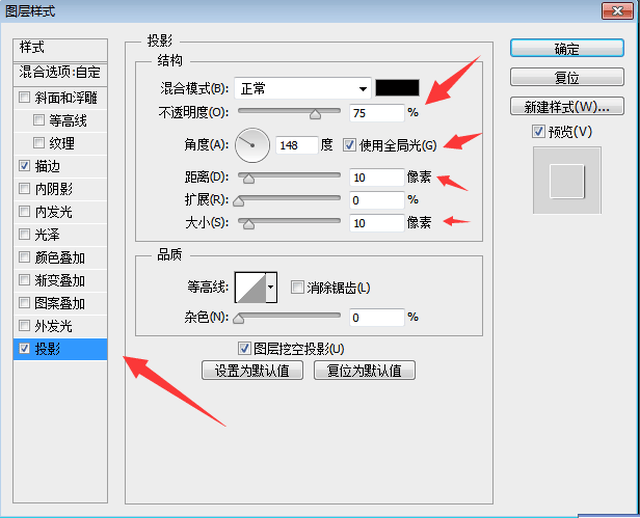Image resolution: width=640 pixels, height=518 pixels.
Task: Click the 新建样式(W)... button
Action: pos(567,106)
